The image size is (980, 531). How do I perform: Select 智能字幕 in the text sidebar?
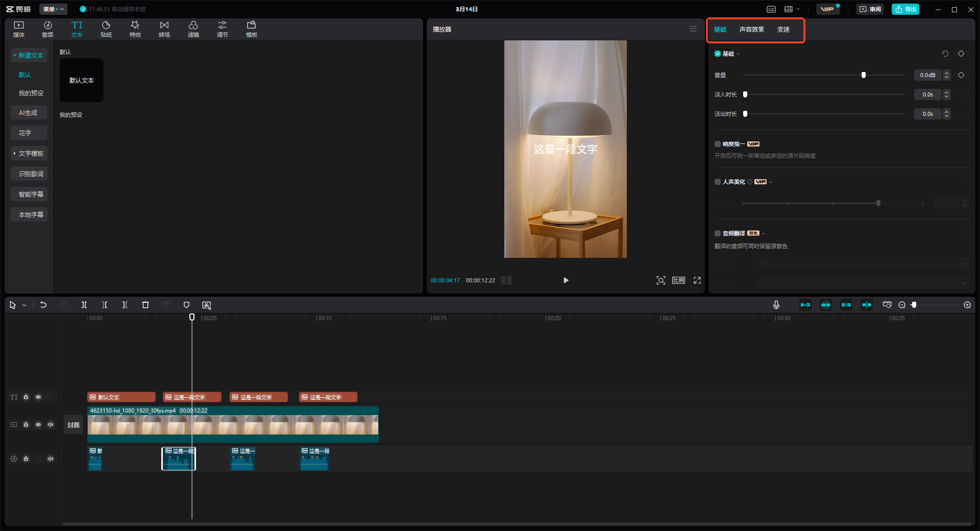pos(29,194)
